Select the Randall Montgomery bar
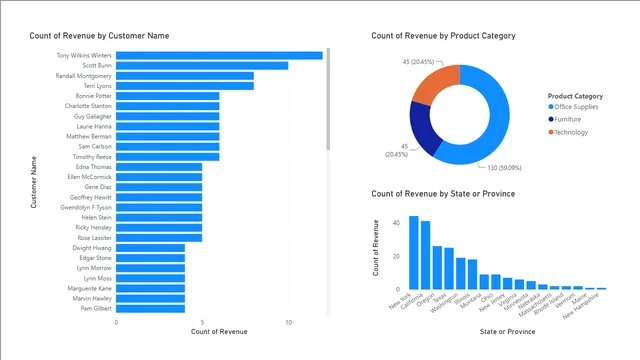 (185, 76)
